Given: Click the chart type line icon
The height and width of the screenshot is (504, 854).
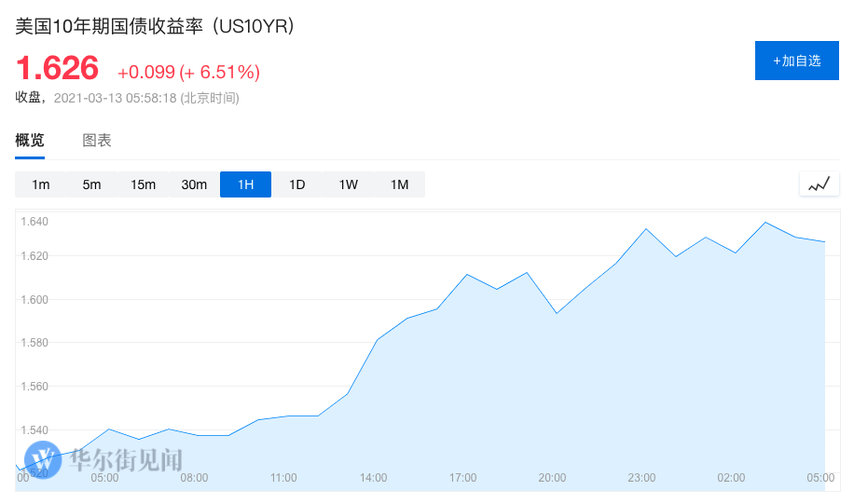Looking at the screenshot, I should [819, 184].
